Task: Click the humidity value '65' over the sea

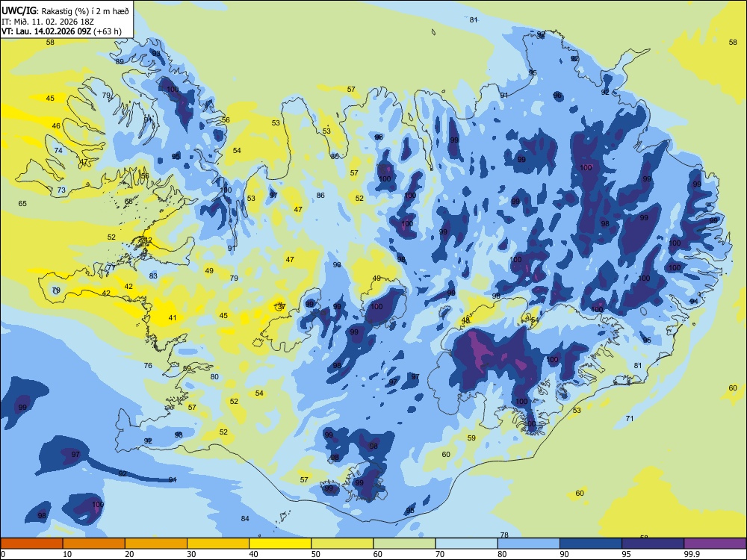Action: (x=22, y=203)
